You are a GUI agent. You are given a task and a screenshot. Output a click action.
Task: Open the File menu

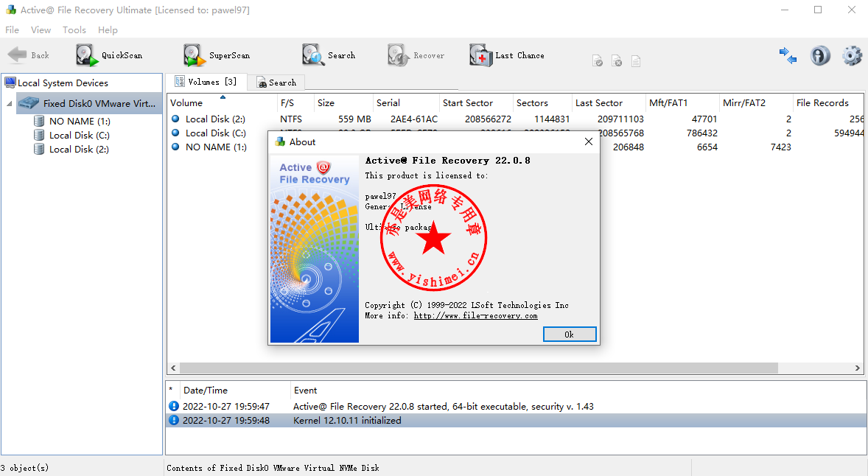coord(13,30)
